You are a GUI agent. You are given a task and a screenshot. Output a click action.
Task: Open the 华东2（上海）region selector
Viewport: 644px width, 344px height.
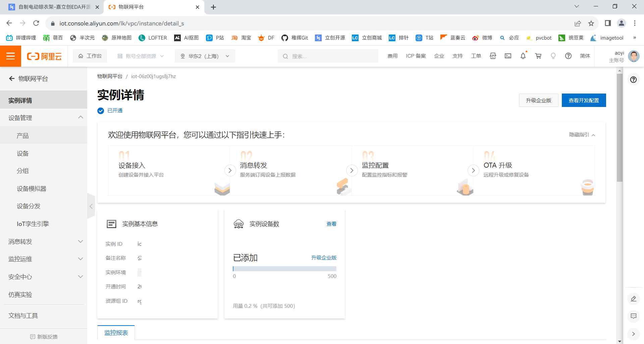coord(205,56)
